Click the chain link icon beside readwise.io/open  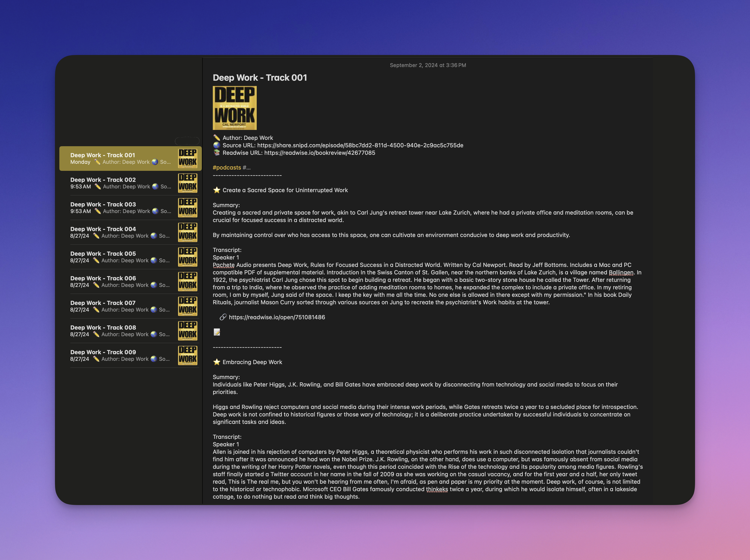pos(223,317)
